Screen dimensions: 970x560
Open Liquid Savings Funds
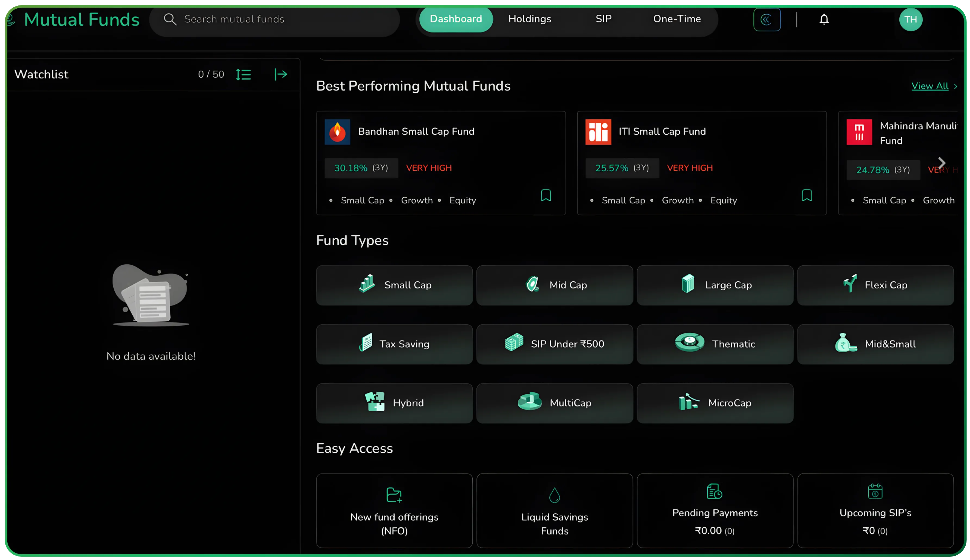(x=554, y=510)
